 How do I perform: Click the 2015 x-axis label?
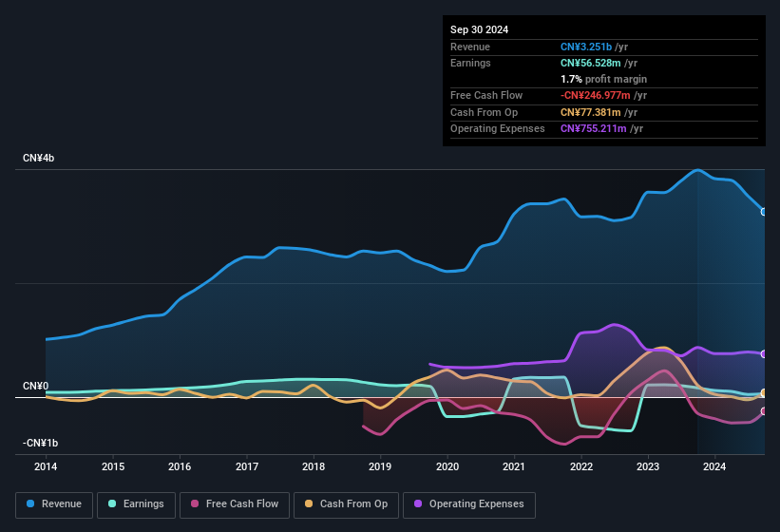[113, 466]
